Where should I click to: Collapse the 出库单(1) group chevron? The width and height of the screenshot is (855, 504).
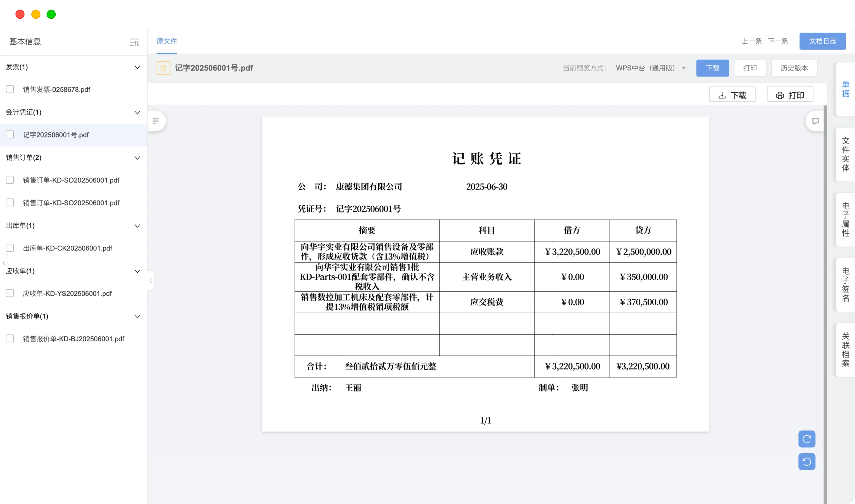[x=137, y=226]
